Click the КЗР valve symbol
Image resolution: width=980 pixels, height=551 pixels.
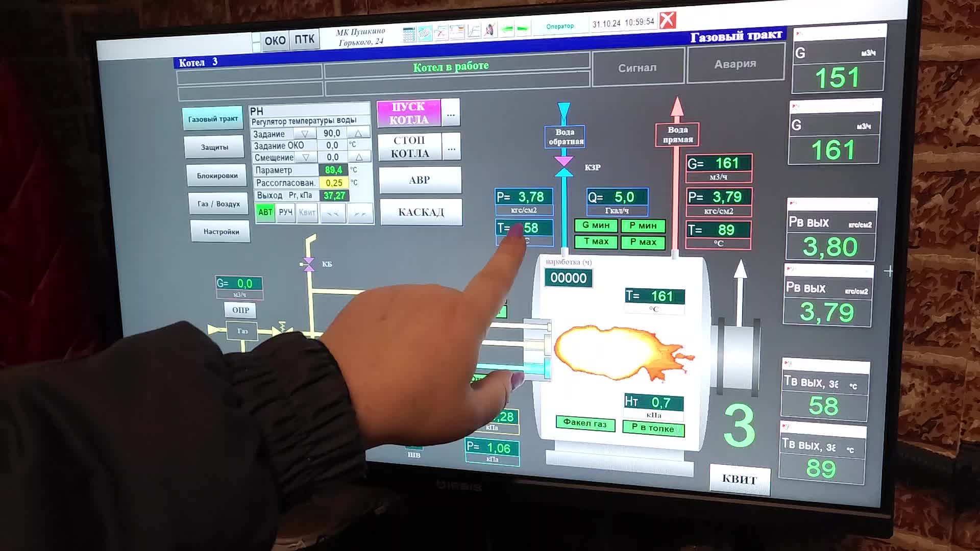(x=563, y=167)
